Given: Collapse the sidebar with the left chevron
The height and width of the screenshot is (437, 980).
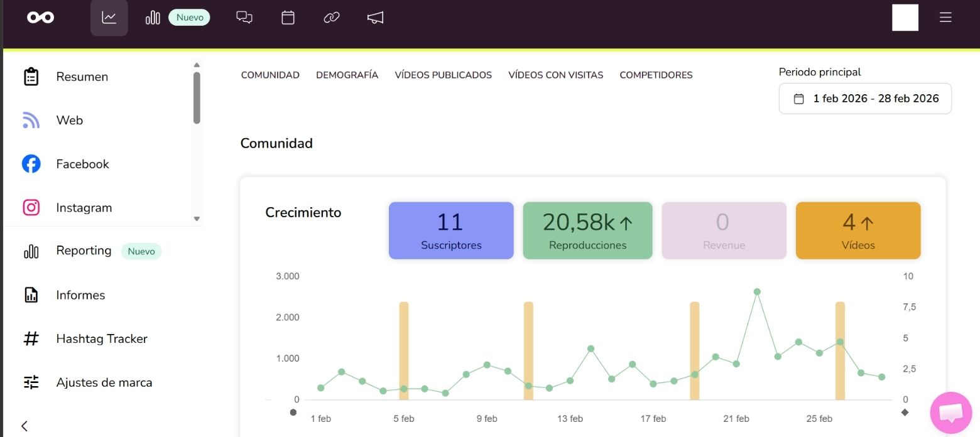Looking at the screenshot, I should 24,426.
